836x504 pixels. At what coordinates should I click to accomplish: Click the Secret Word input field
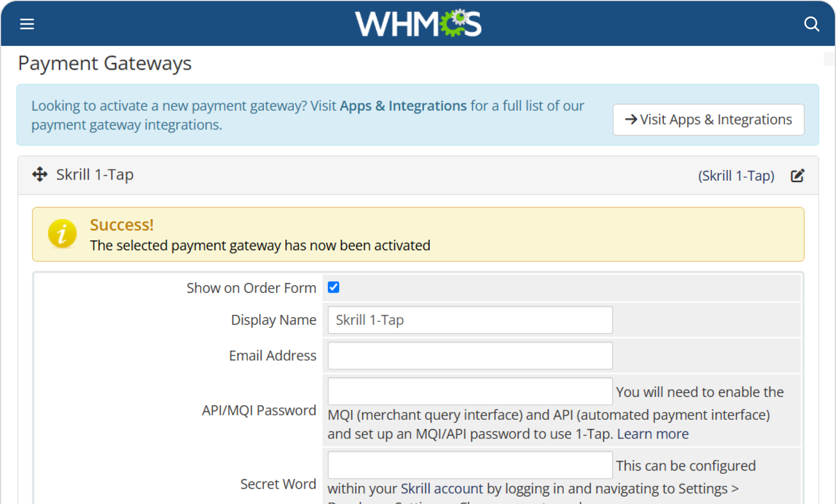(x=470, y=465)
